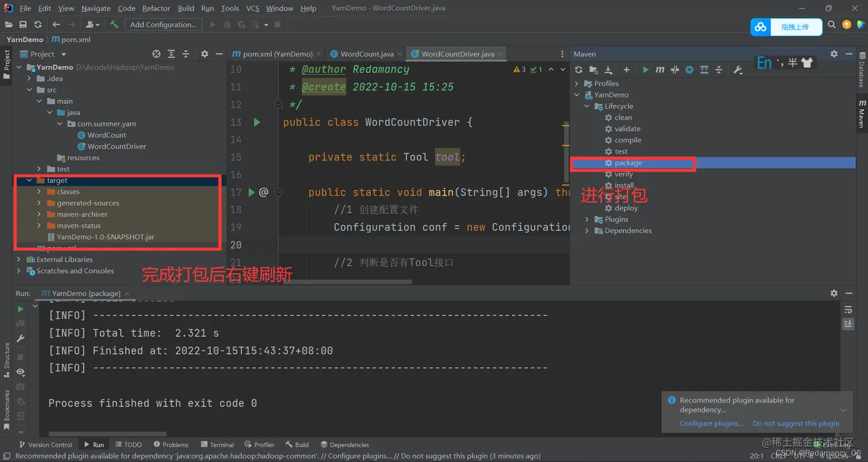This screenshot has height=462, width=868.
Task: Click green Rerun button in Run panel
Action: coord(21,309)
